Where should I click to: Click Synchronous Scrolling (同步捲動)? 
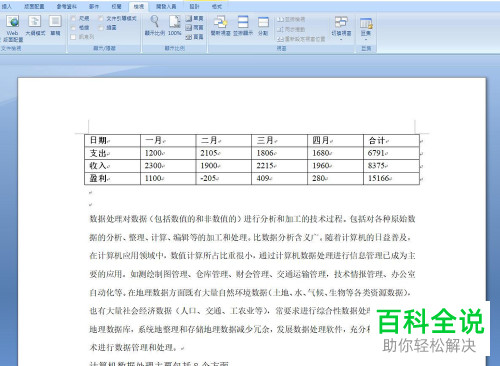[x=291, y=29]
